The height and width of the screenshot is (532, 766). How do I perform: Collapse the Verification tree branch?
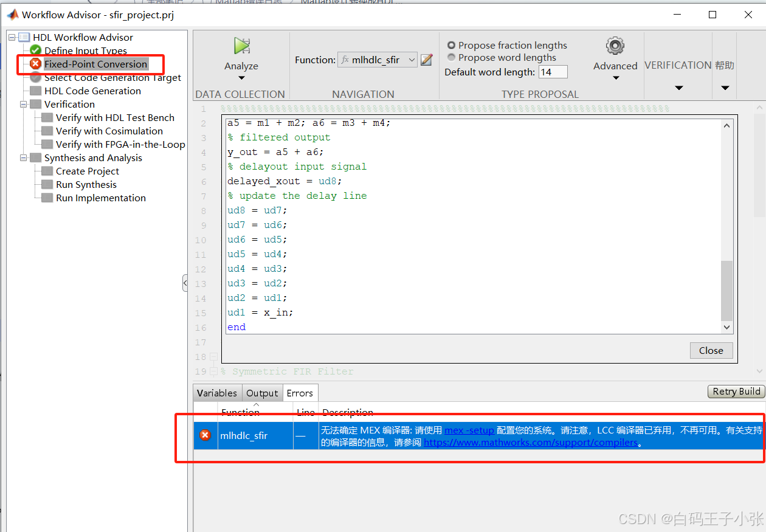[x=22, y=104]
